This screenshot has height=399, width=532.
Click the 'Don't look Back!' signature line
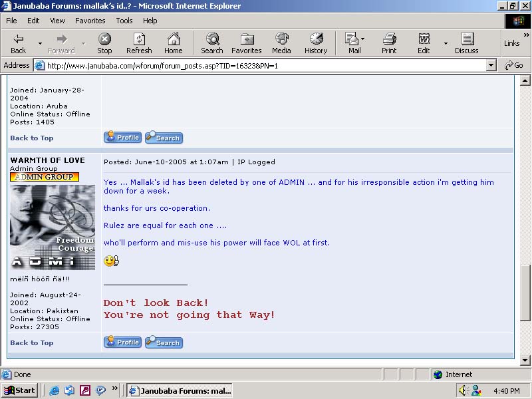click(x=156, y=303)
